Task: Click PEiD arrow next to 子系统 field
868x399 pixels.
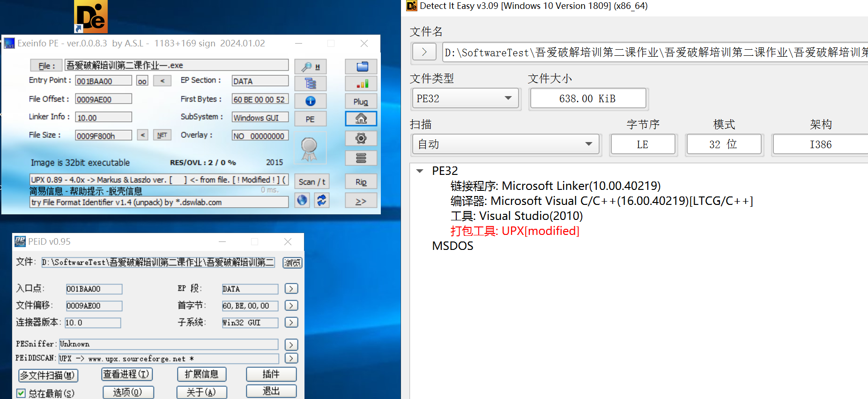Action: click(291, 323)
